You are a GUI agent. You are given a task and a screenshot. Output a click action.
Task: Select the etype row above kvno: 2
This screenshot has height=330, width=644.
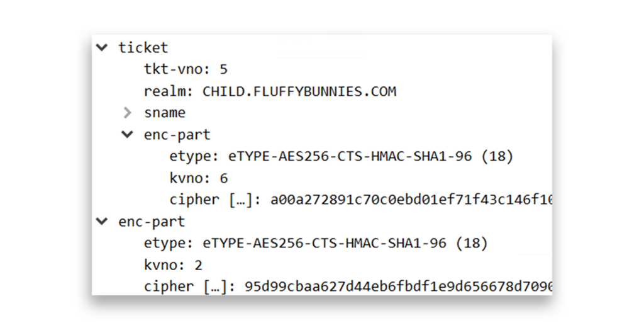click(316, 243)
